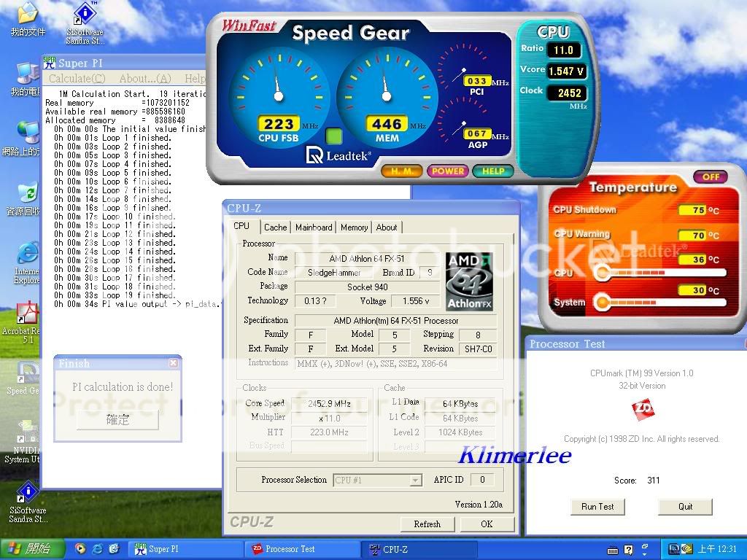This screenshot has height=560, width=747.
Task: Click the CPU FSB gauge dial
Action: 279,97
